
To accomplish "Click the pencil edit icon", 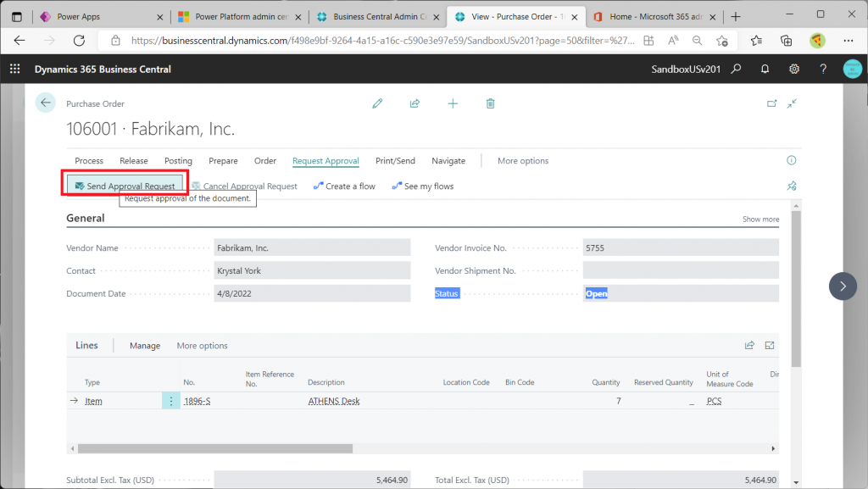I will click(x=377, y=103).
